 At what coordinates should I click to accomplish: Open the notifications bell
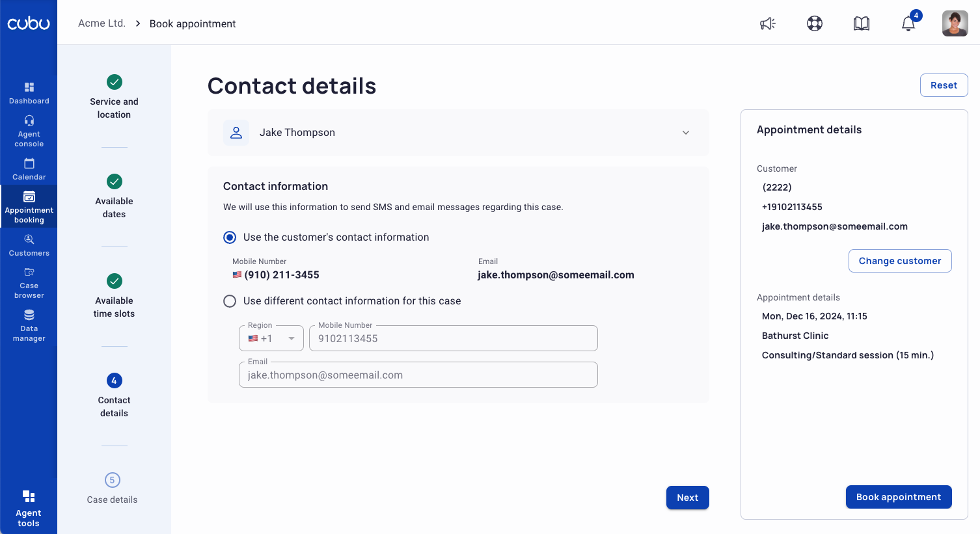[908, 23]
